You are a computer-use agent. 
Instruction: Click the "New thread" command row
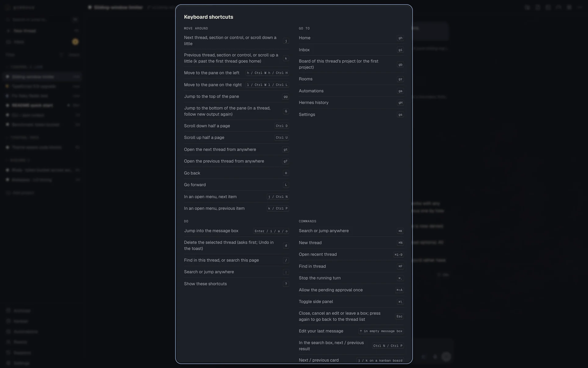(351, 243)
